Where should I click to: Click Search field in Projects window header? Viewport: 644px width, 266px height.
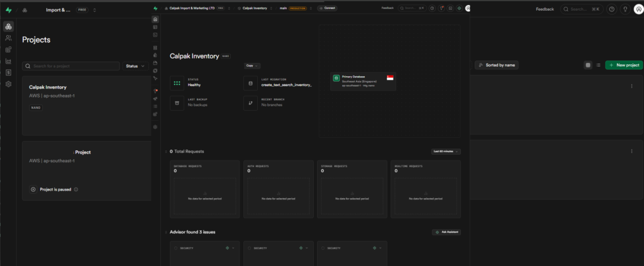click(582, 9)
